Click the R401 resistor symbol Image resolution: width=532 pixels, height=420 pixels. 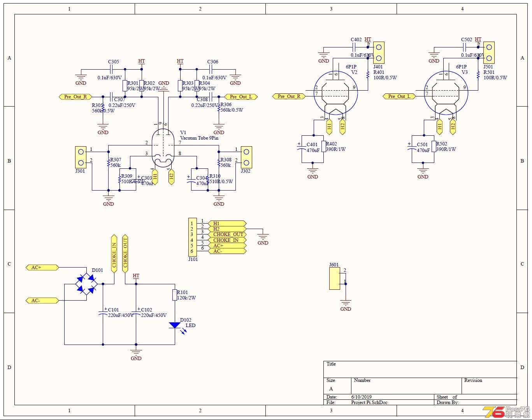click(368, 75)
